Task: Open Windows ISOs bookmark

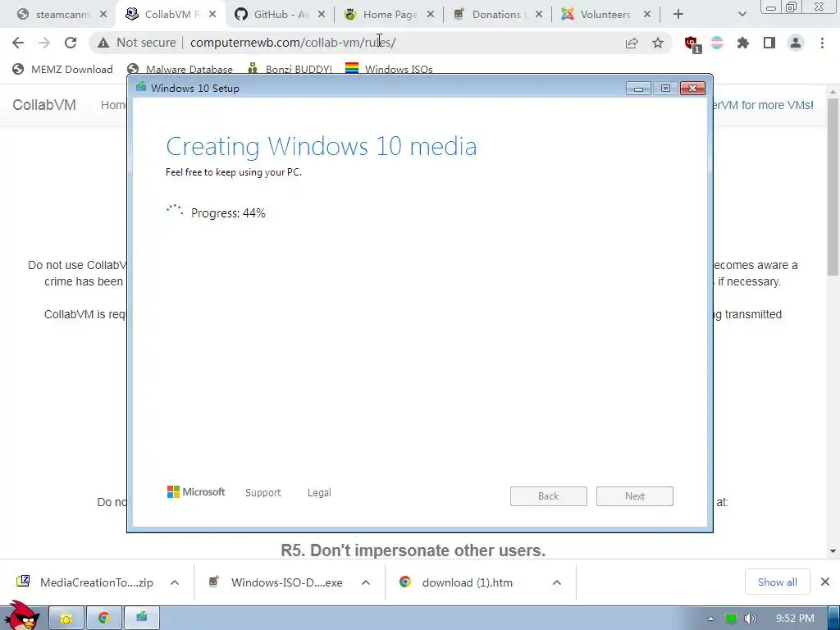Action: [389, 69]
